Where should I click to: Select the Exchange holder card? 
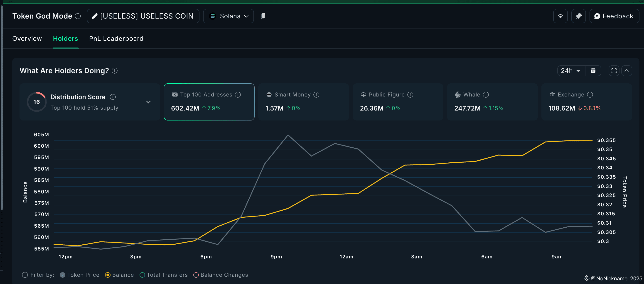586,102
